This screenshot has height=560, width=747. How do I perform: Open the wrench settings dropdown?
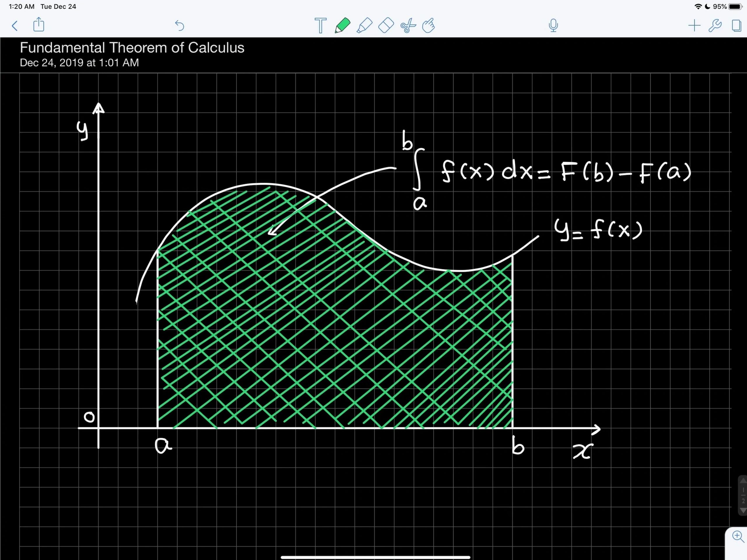tap(715, 25)
